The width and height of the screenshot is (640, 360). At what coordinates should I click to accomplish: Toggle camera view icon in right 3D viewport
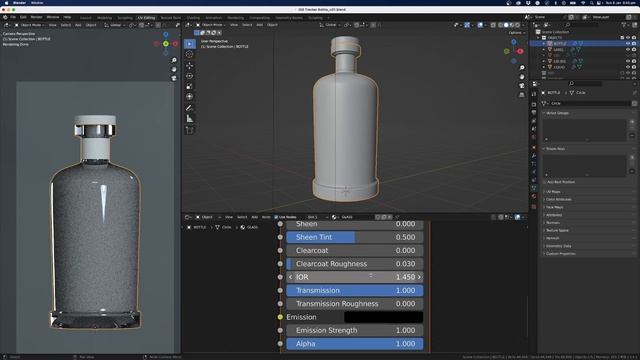(x=522, y=86)
